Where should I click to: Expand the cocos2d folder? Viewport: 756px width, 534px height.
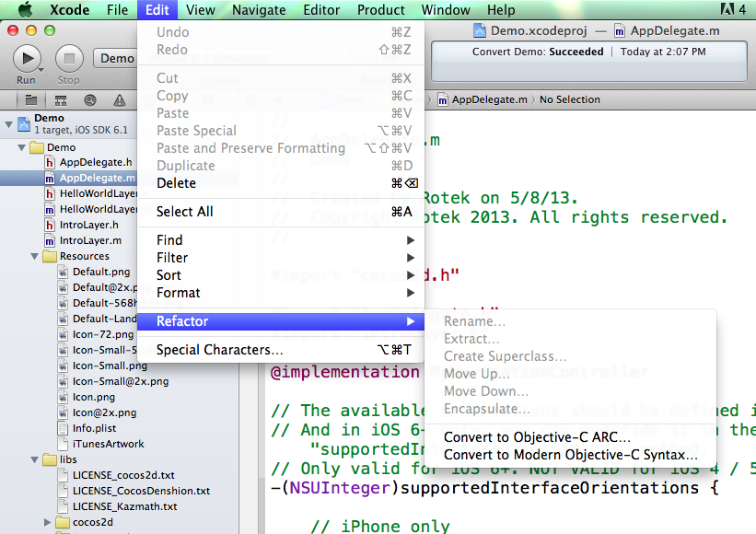point(47,522)
